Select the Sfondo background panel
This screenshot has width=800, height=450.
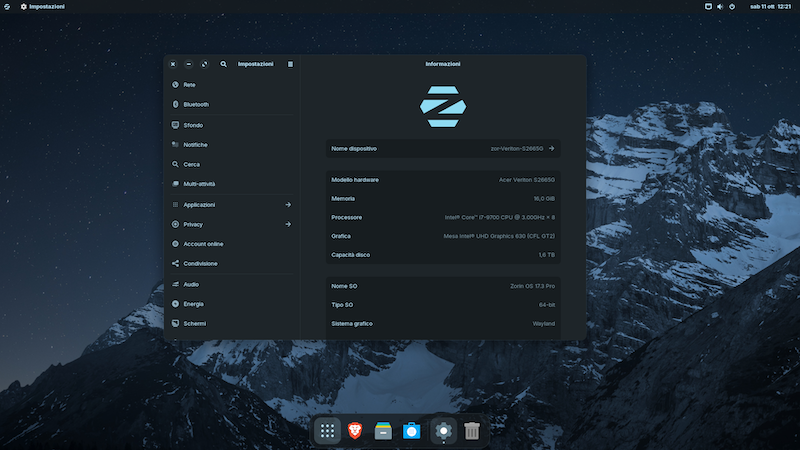(x=232, y=125)
